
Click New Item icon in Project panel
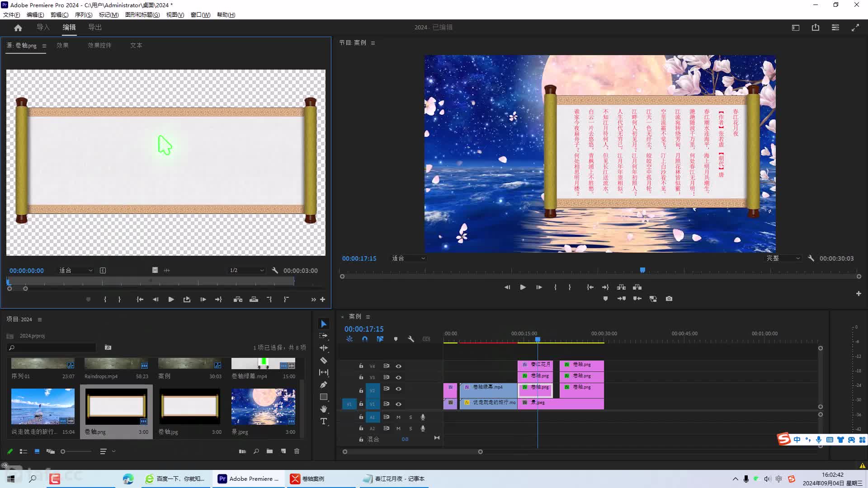click(283, 451)
